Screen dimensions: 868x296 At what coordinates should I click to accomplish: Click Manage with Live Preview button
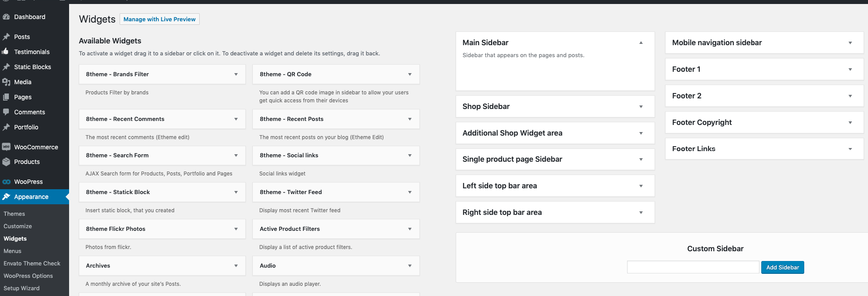(x=159, y=19)
